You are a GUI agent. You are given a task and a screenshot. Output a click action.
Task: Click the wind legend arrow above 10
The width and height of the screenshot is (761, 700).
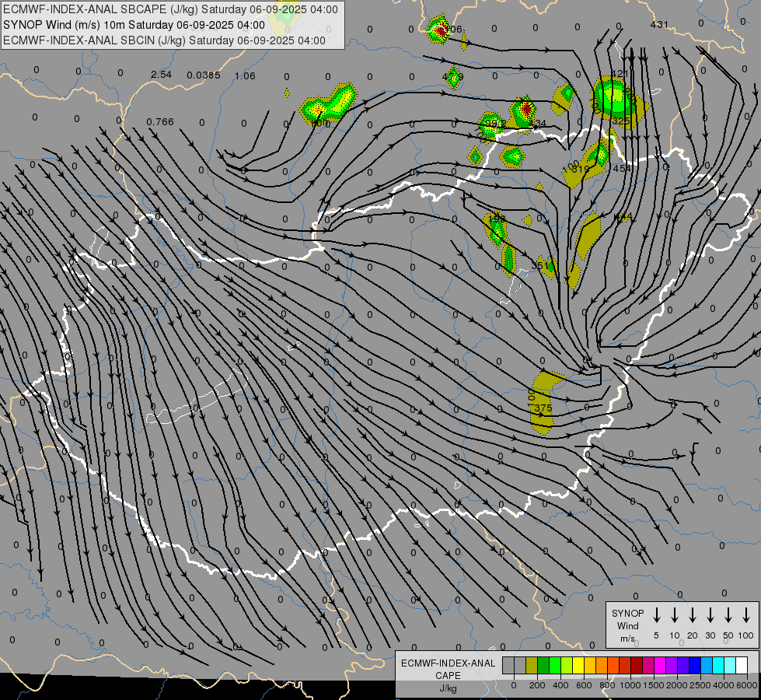click(674, 614)
